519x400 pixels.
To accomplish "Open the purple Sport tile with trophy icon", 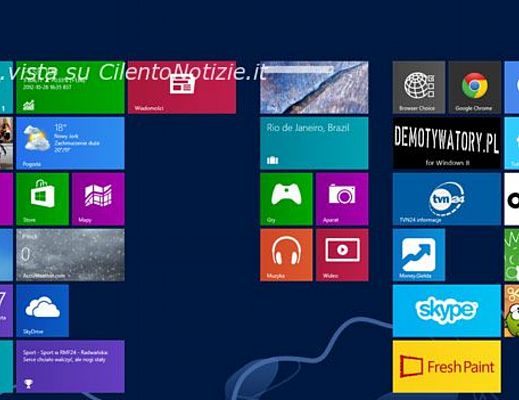I will [x=70, y=366].
